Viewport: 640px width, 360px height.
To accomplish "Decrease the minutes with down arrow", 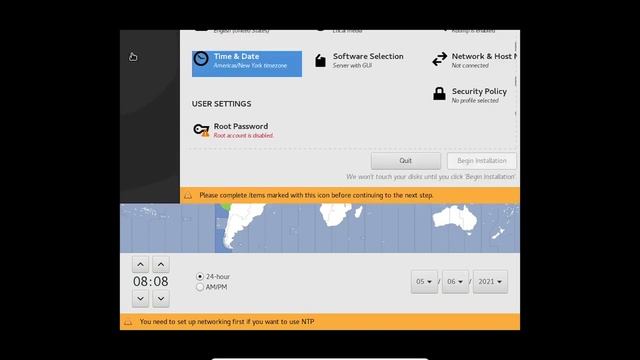I will (161, 299).
